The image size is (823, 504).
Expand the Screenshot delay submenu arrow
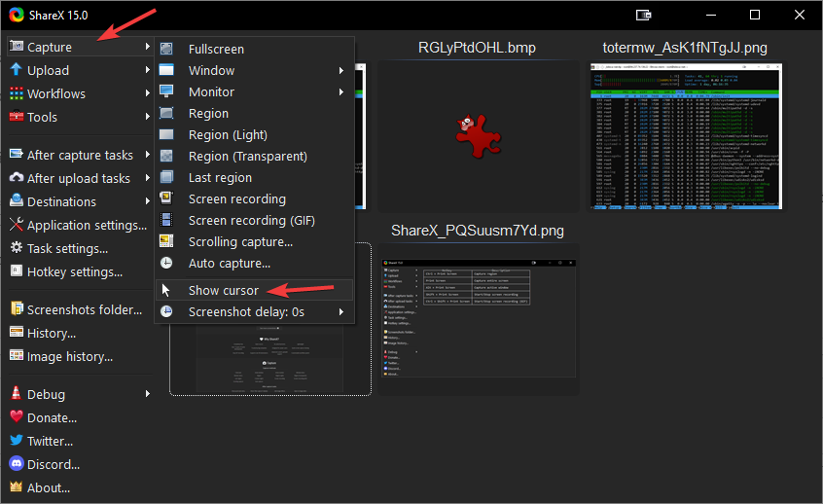click(341, 312)
